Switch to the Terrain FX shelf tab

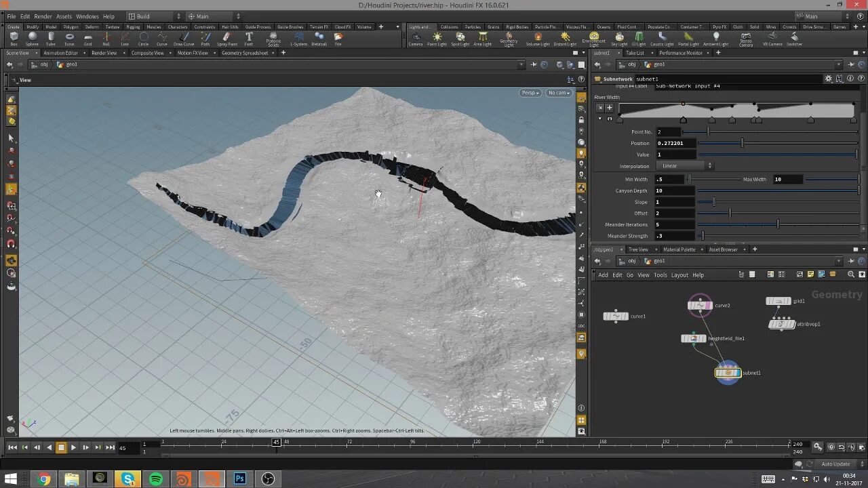(319, 27)
